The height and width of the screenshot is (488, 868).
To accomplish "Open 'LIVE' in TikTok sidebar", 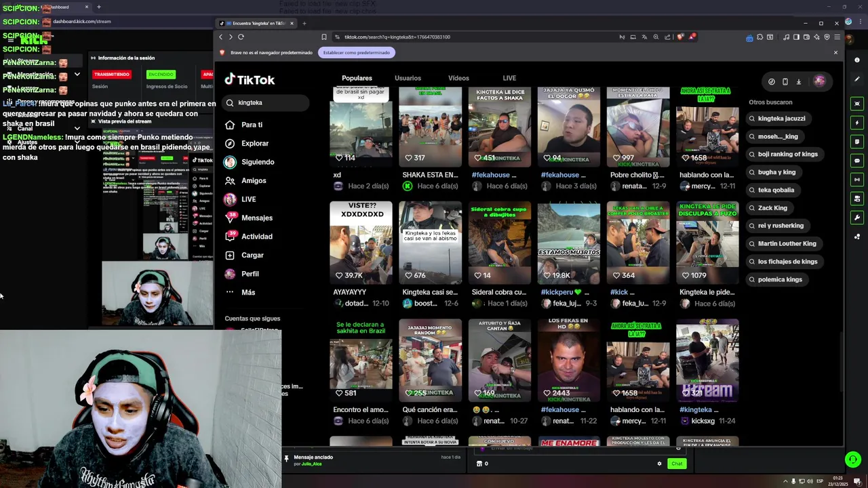I will pyautogui.click(x=240, y=199).
